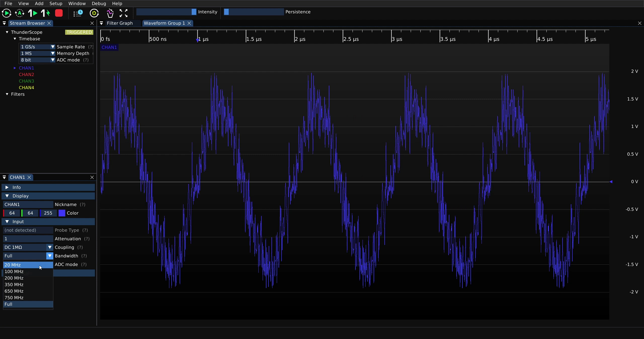
Task: Open the Memory Depth dropdown
Action: [37, 53]
